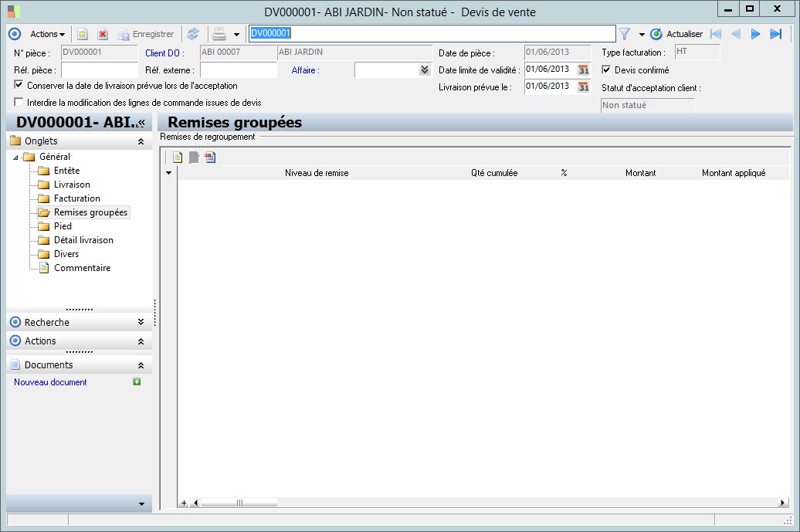Open the Actions dropdown menu
The image size is (800, 532).
[x=47, y=34]
